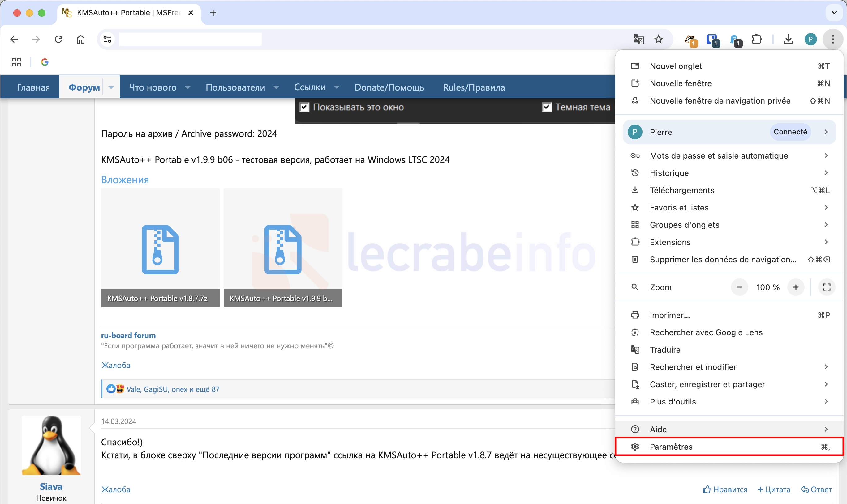Increase zoom with the plus button
Screen dimensions: 847x504
(796, 287)
